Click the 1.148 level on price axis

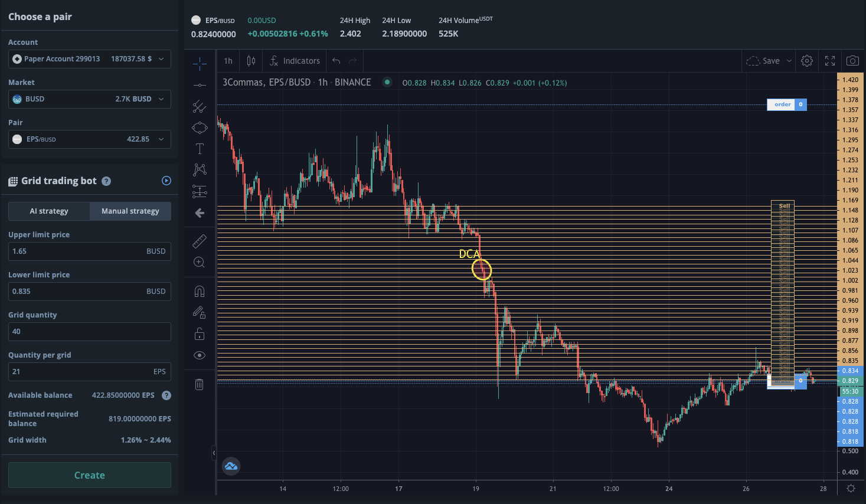850,210
